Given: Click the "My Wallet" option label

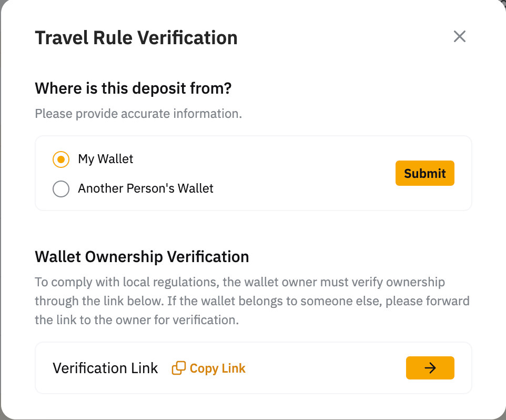Looking at the screenshot, I should [106, 159].
